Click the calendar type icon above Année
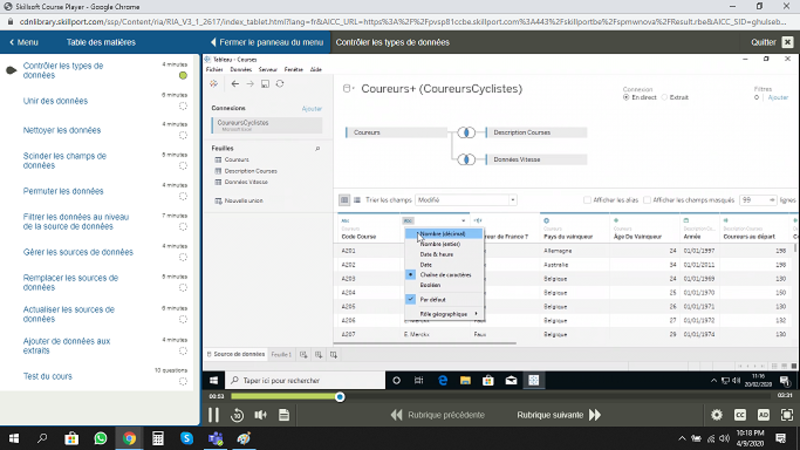The height and width of the screenshot is (450, 800). 686,221
